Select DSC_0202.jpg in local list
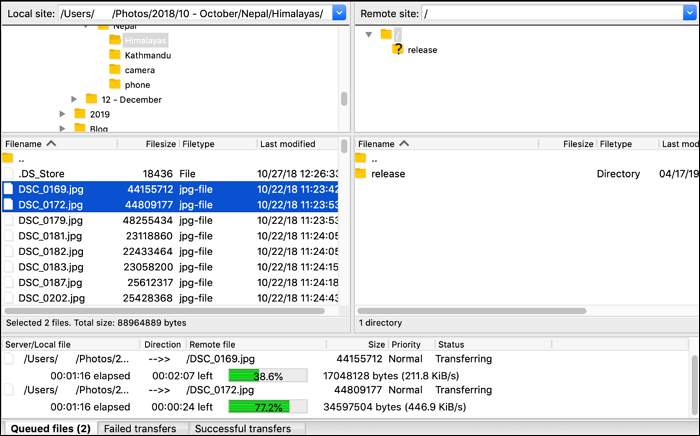Image resolution: width=700 pixels, height=436 pixels. pos(170,298)
